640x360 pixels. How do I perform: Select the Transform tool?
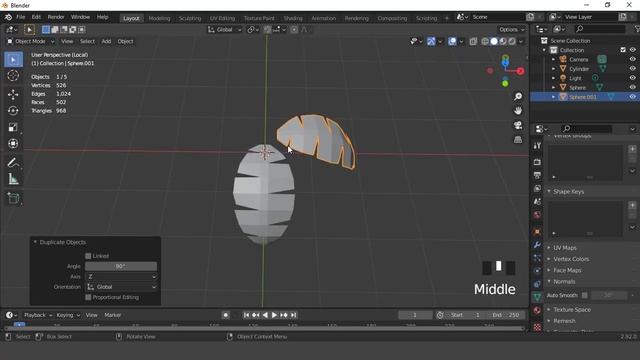(13, 143)
